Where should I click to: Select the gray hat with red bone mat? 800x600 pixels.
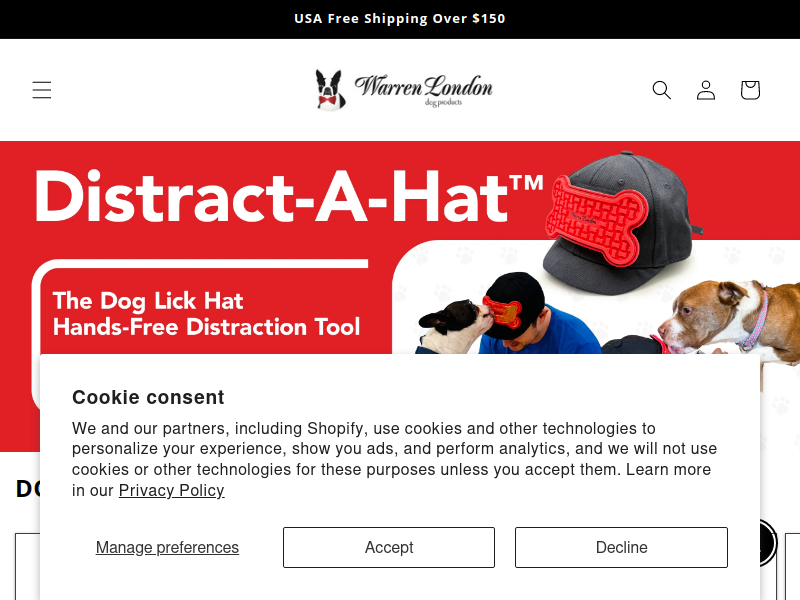pos(623,222)
